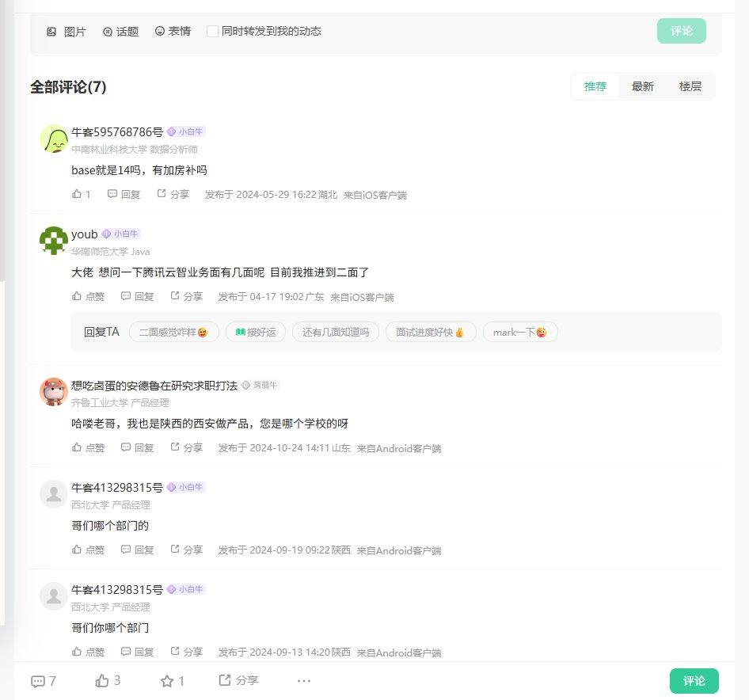Open avatar of 想吃卤蛋的安德鲁
This screenshot has width=749, height=700.
54,392
